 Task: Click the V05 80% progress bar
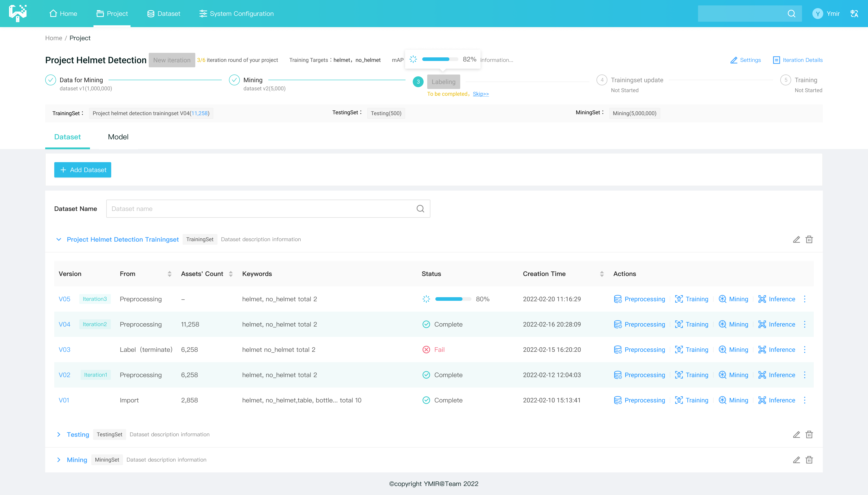coord(453,299)
